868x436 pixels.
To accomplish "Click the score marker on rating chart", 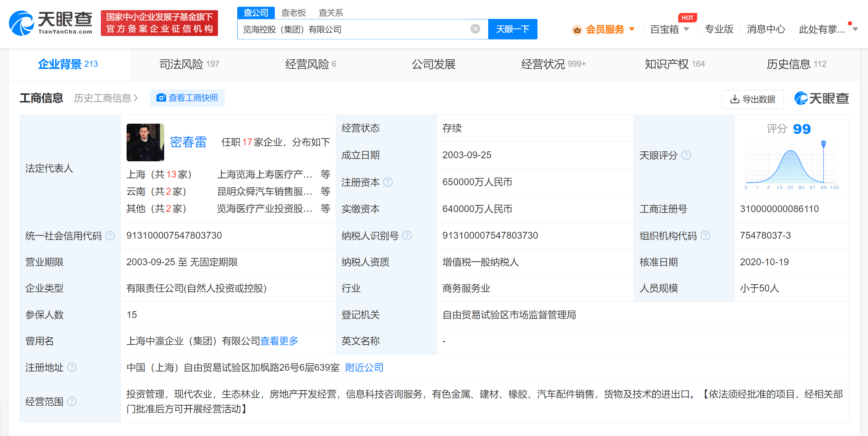I will [823, 143].
